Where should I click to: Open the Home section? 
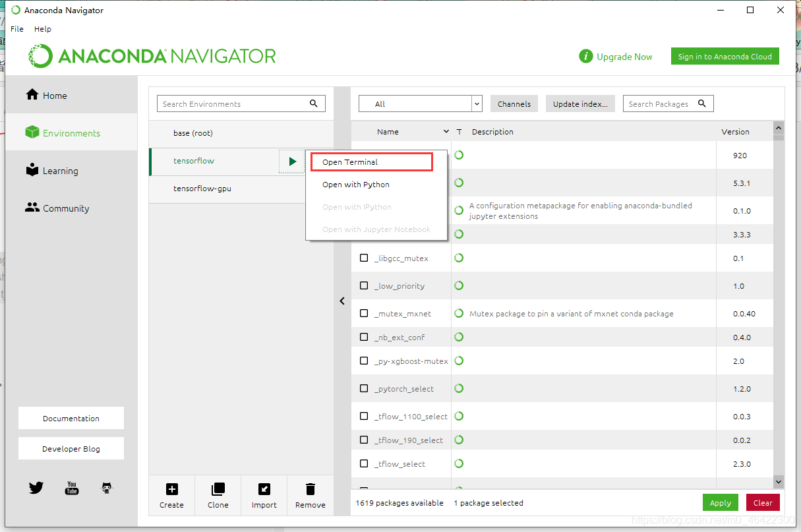click(x=71, y=95)
